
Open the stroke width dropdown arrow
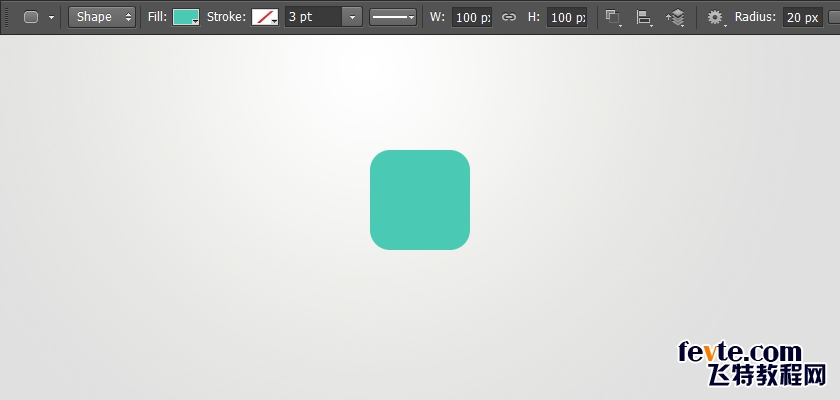352,17
